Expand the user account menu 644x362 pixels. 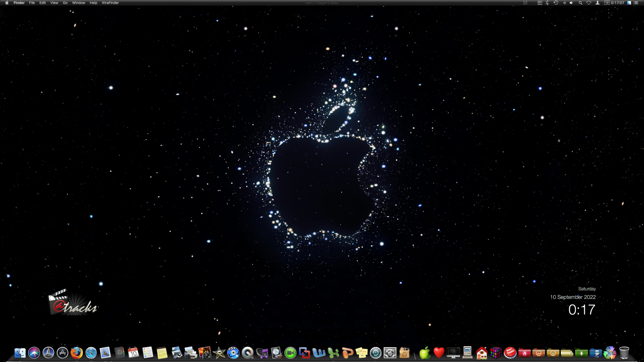pyautogui.click(x=598, y=3)
